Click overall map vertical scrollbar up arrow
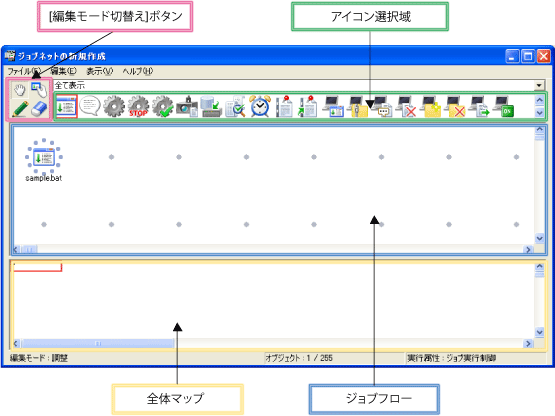This screenshot has height=416, width=555. coord(539,267)
